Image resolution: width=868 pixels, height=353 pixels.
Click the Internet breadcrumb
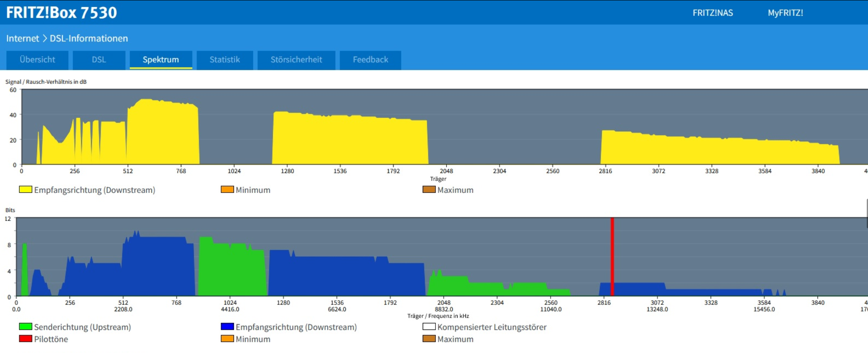tap(23, 38)
